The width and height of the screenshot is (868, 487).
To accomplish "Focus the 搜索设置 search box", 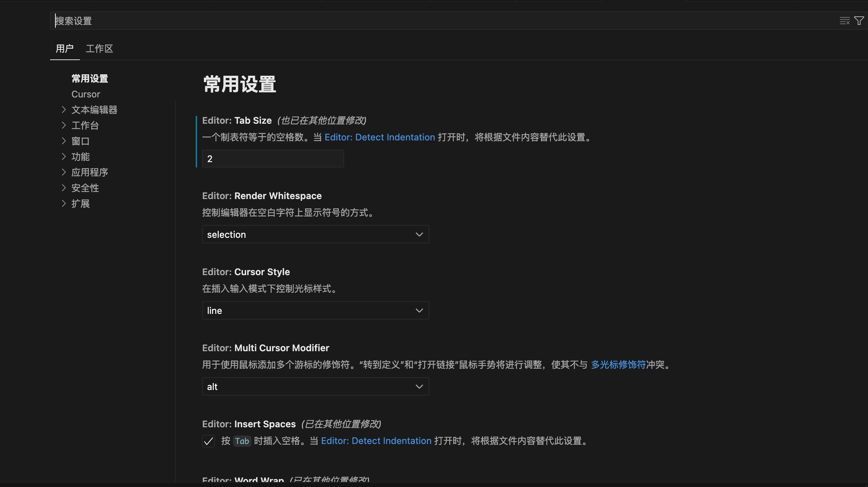I will point(444,21).
